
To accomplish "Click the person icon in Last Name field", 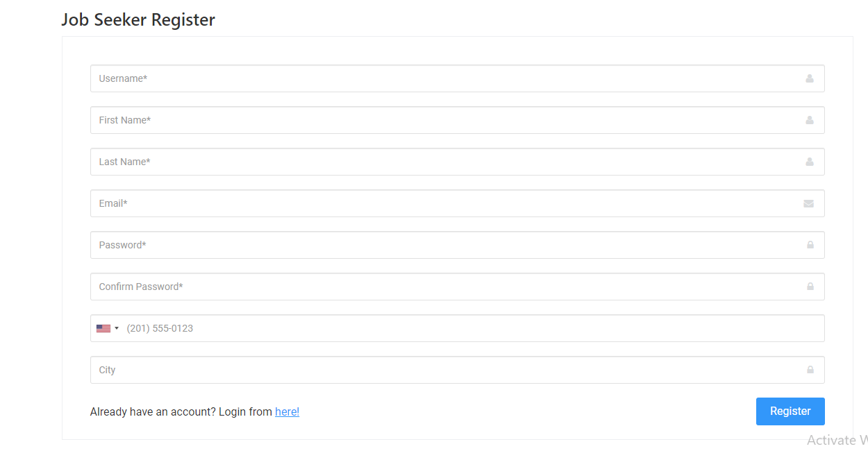I will point(809,162).
